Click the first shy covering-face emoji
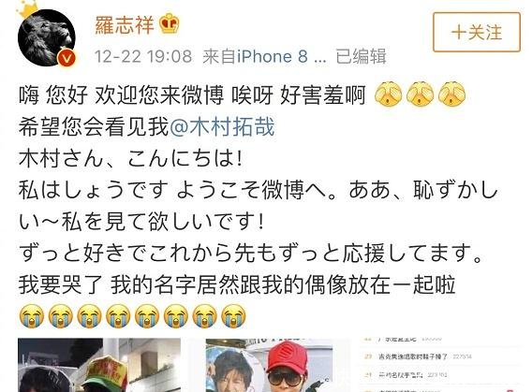Viewport: 532px width, 392px height. pyautogui.click(x=388, y=94)
